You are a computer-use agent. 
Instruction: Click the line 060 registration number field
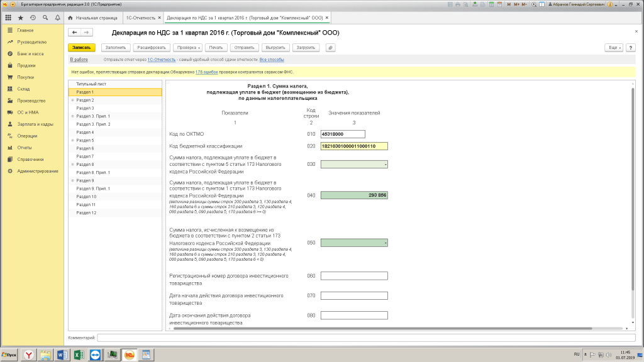point(354,276)
